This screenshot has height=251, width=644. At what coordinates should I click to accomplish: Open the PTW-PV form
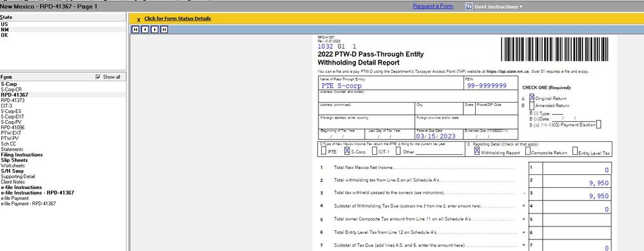coord(63,139)
